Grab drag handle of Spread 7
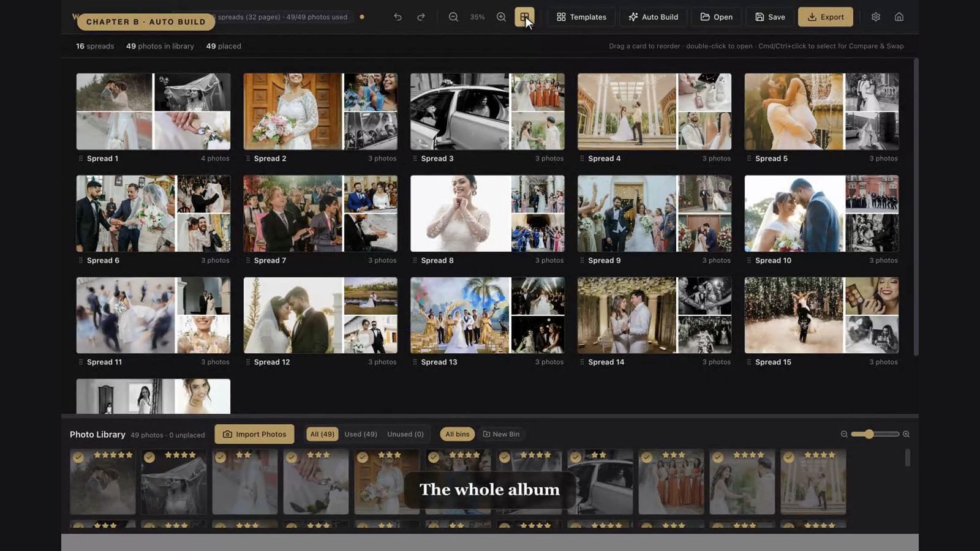 pyautogui.click(x=248, y=260)
